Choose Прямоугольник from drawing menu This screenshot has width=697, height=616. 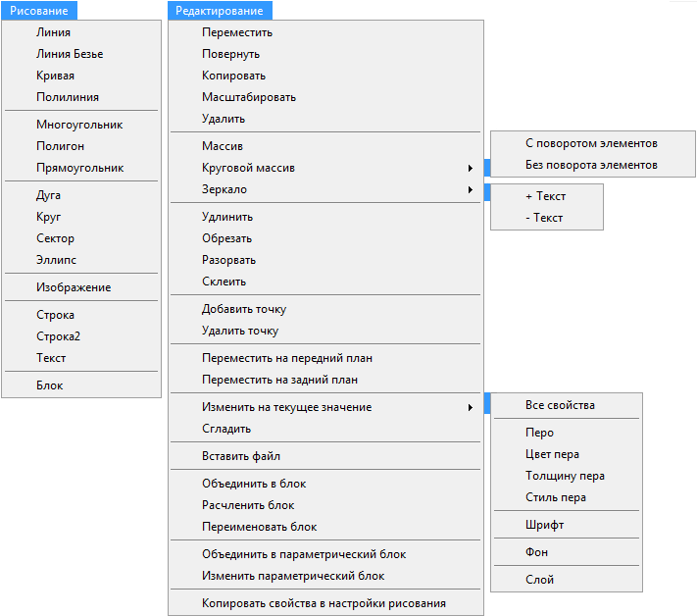79,168
